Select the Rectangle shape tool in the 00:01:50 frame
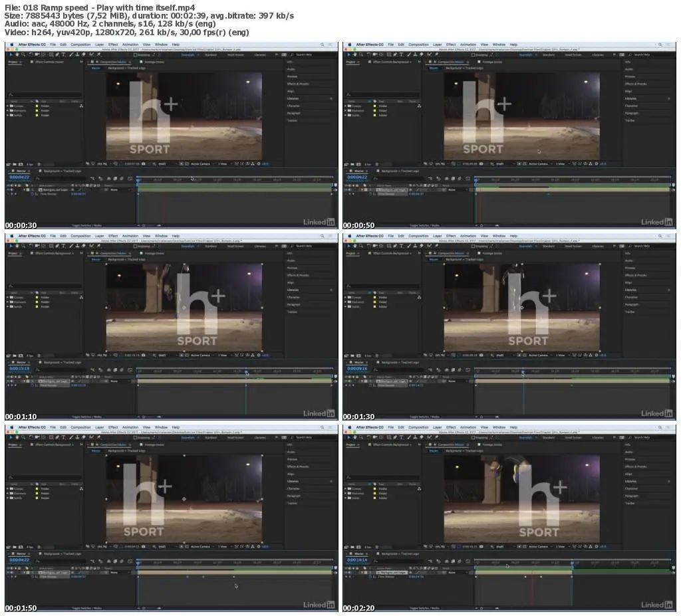Screen dimensions: 681x616 click(51, 438)
